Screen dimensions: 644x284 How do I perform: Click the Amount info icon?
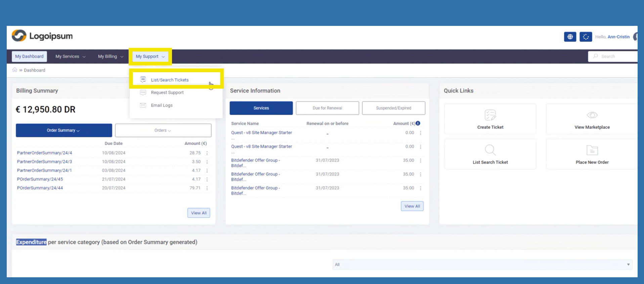click(x=418, y=123)
